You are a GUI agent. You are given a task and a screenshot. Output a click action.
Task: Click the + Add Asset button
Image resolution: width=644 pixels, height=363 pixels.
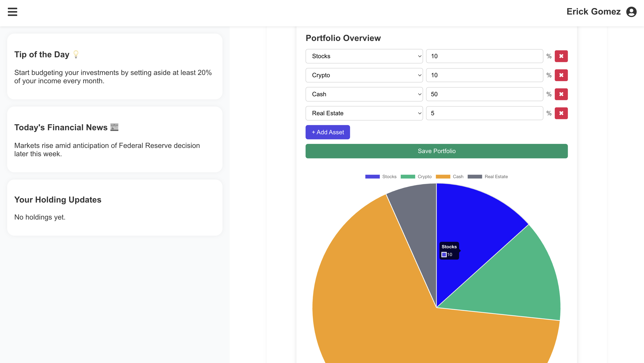pos(328,132)
